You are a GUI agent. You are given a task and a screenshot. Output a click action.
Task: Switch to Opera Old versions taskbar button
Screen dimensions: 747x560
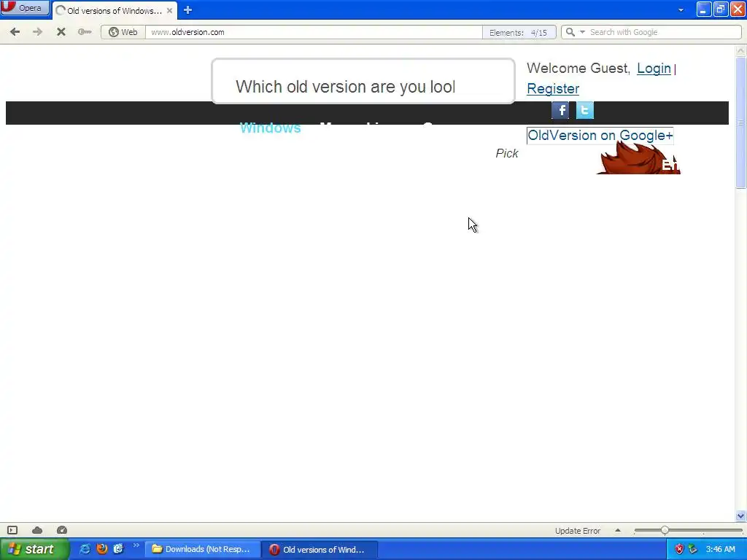coord(320,549)
